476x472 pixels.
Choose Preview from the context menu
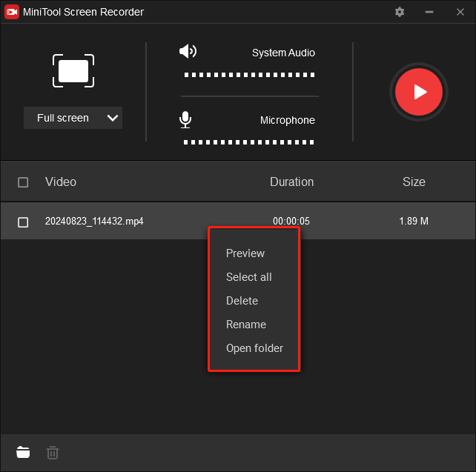click(245, 253)
